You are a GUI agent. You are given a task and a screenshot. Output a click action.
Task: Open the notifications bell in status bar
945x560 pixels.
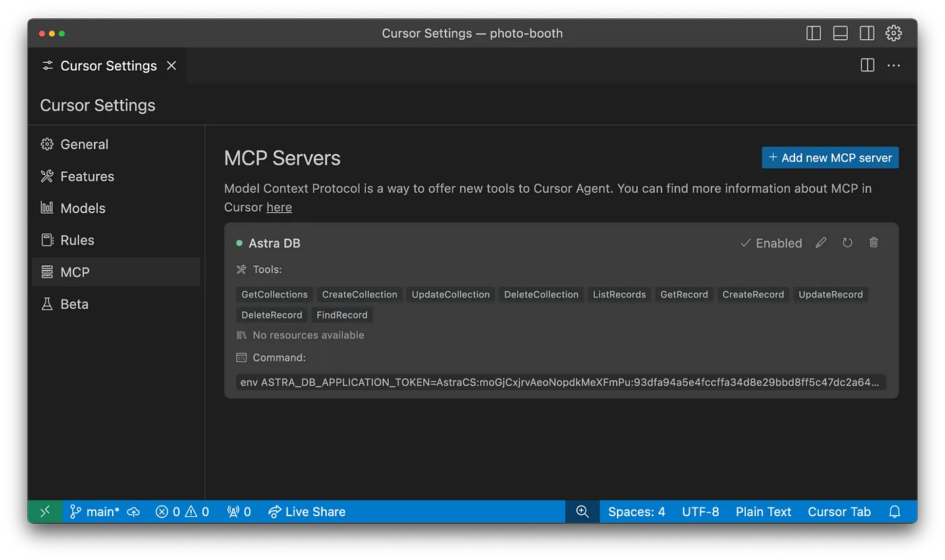click(x=894, y=512)
